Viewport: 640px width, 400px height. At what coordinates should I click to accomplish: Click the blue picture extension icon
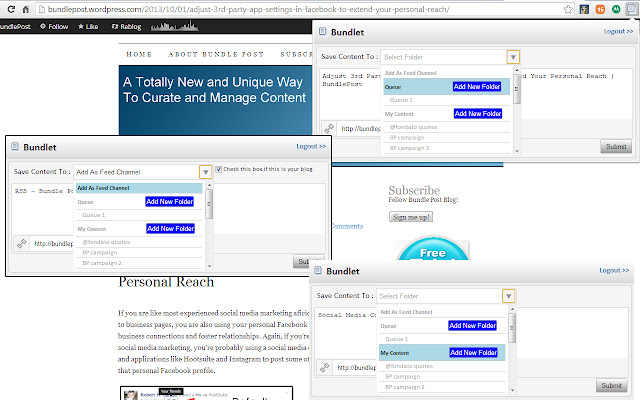click(x=584, y=9)
